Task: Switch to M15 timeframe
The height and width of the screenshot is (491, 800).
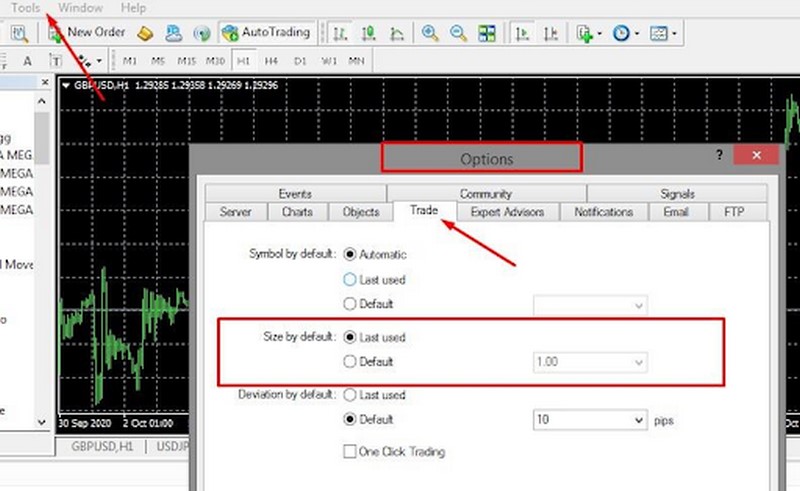Action: (x=186, y=61)
